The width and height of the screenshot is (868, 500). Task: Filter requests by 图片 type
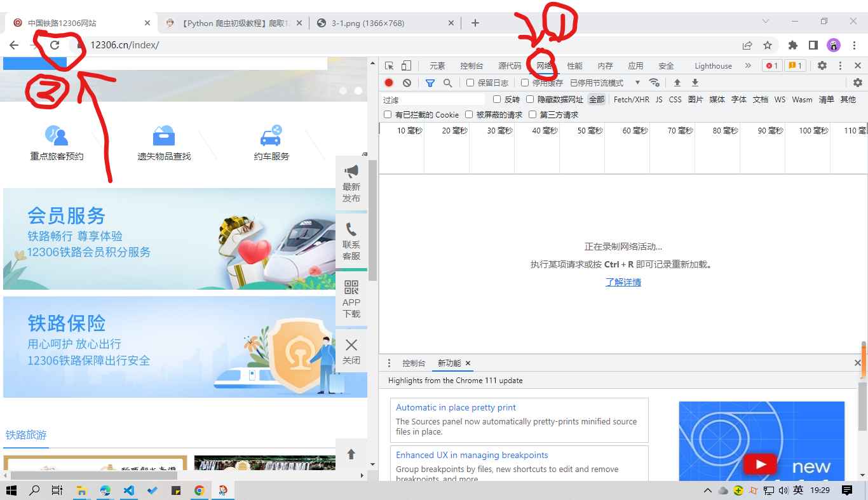[696, 99]
